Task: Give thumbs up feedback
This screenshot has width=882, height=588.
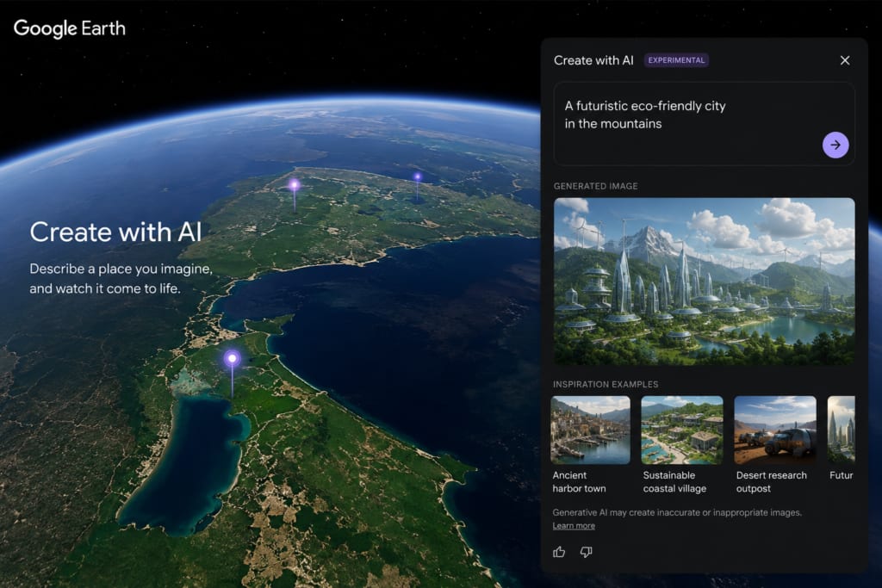Action: 559,552
